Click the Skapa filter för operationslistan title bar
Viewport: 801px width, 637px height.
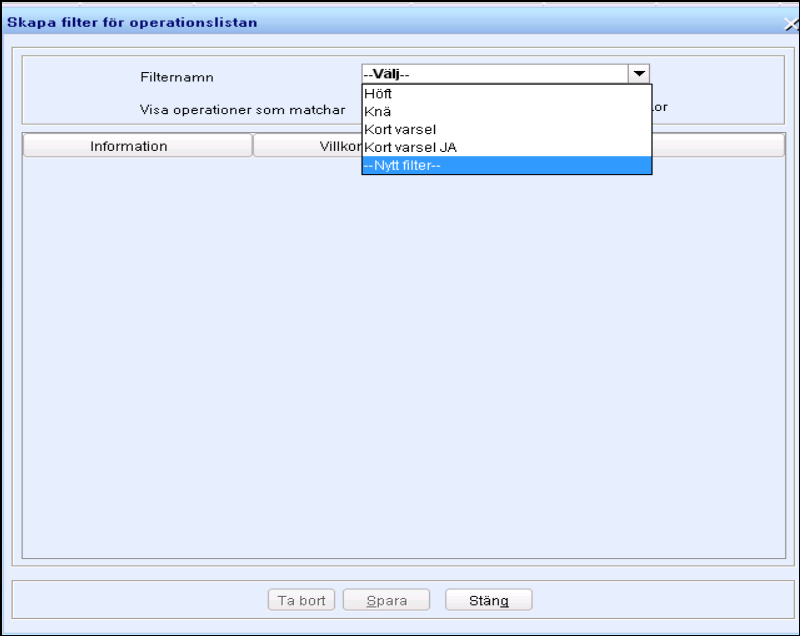[x=300, y=23]
